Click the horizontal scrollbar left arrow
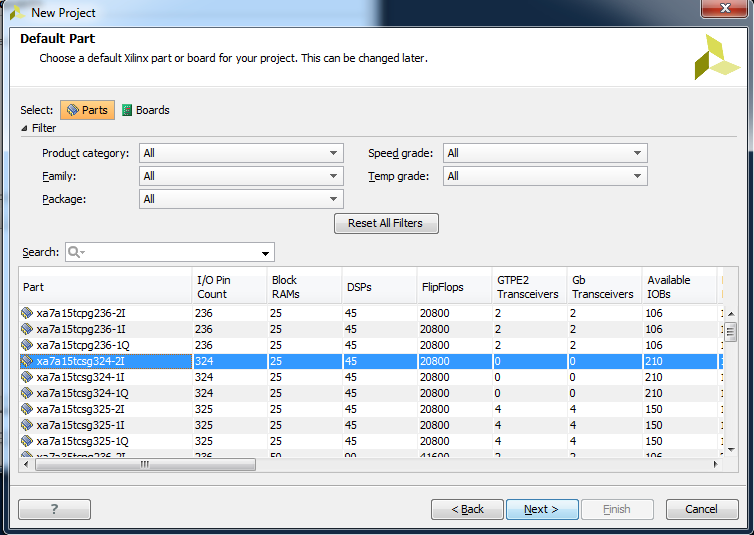 pyautogui.click(x=26, y=464)
